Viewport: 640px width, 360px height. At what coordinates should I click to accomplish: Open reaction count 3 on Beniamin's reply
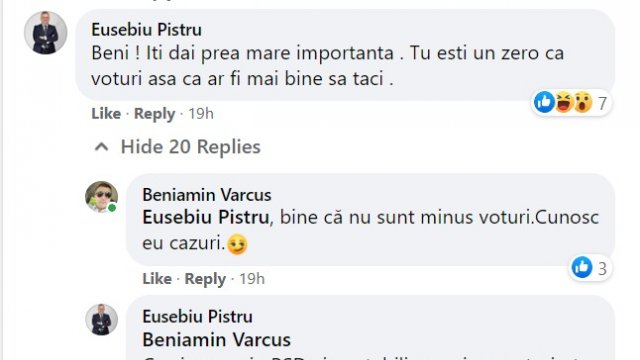[x=602, y=269]
